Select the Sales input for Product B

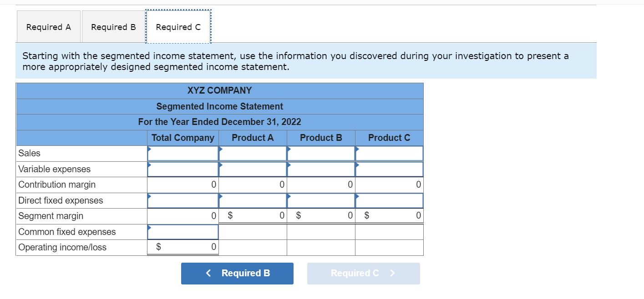point(320,153)
